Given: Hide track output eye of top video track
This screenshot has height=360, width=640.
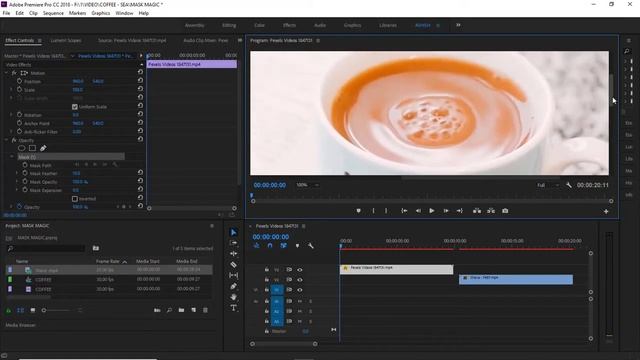Looking at the screenshot, I should [300, 270].
